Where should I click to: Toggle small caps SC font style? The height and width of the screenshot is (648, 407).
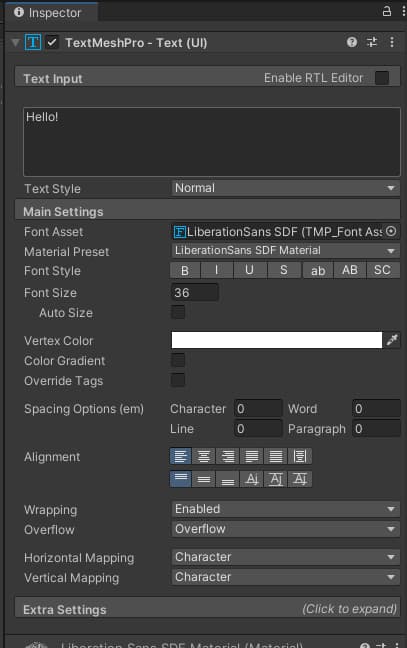coord(382,270)
